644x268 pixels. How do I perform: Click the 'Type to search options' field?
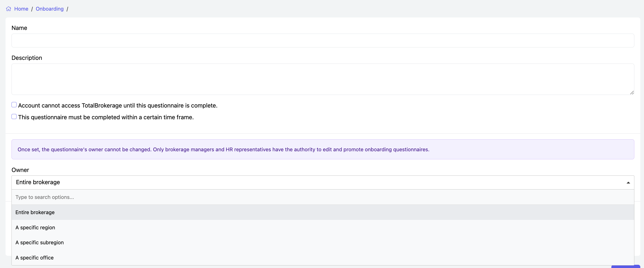(x=322, y=197)
